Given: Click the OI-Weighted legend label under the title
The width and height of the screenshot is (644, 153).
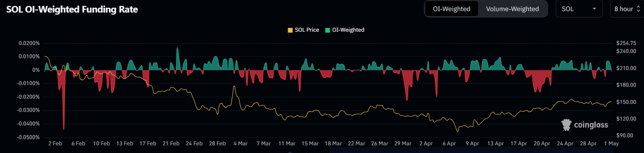Looking at the screenshot, I should (348, 30).
